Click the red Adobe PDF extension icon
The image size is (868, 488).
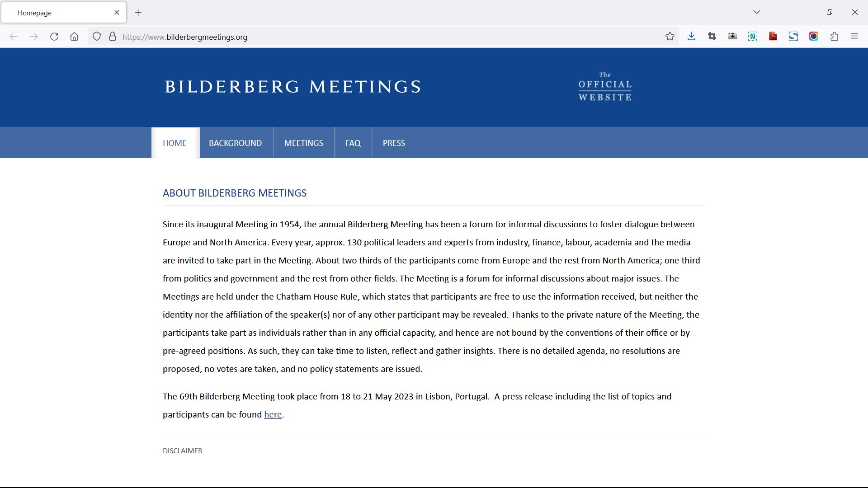point(773,37)
